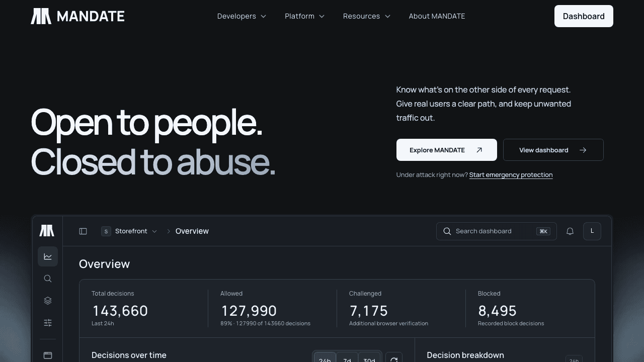Click the View dashboard button
The height and width of the screenshot is (362, 644).
click(553, 150)
